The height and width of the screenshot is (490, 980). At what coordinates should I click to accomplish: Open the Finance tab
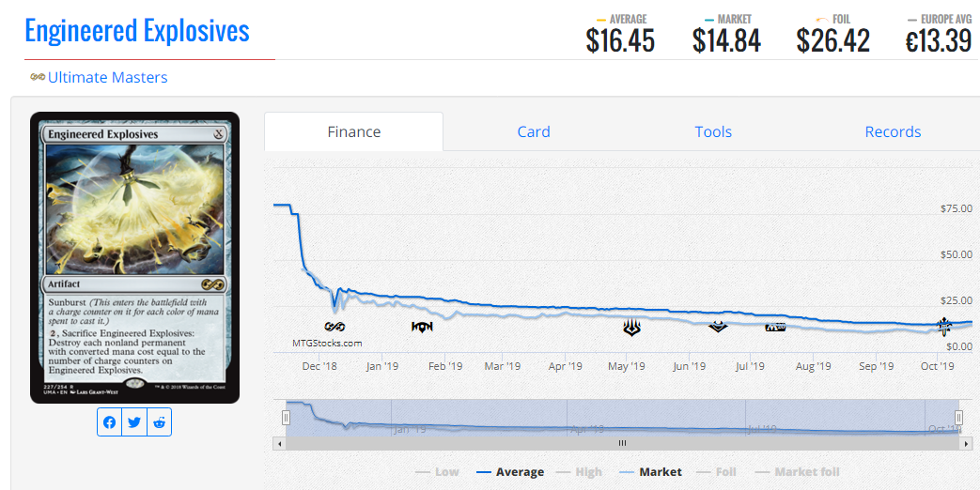click(x=353, y=131)
